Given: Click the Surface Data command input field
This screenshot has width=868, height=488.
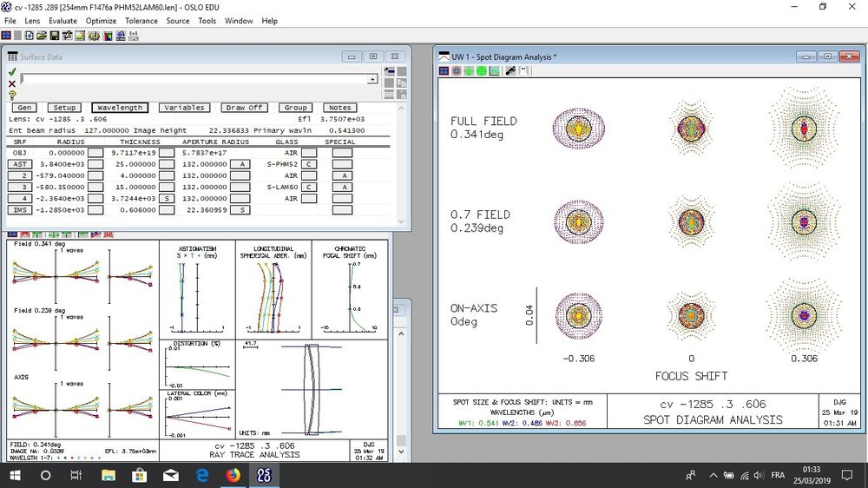Looking at the screenshot, I should tap(194, 80).
